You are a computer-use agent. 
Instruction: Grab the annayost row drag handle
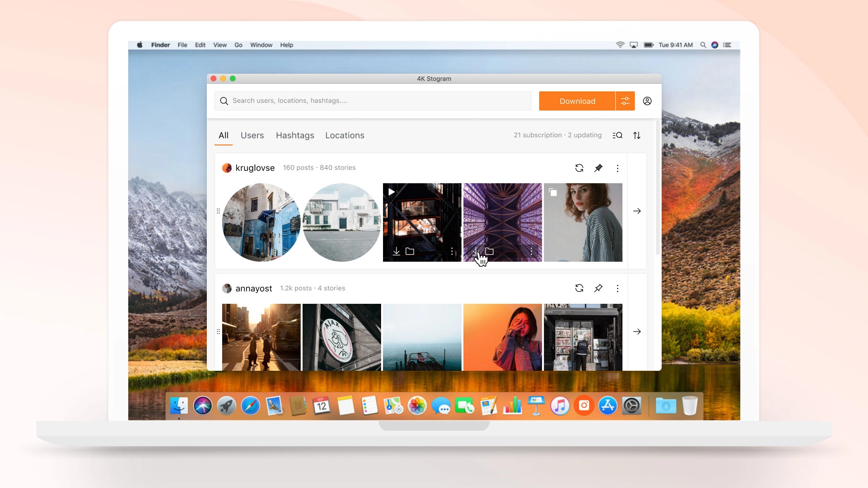tap(218, 332)
